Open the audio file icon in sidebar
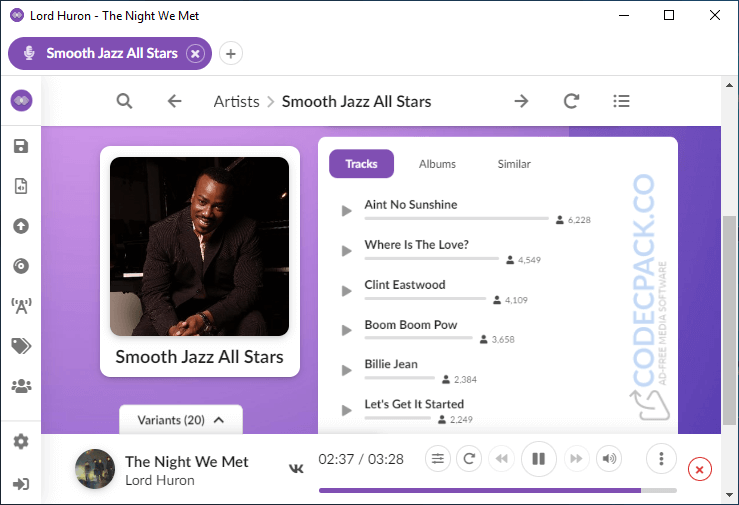This screenshot has width=739, height=505. [21, 186]
